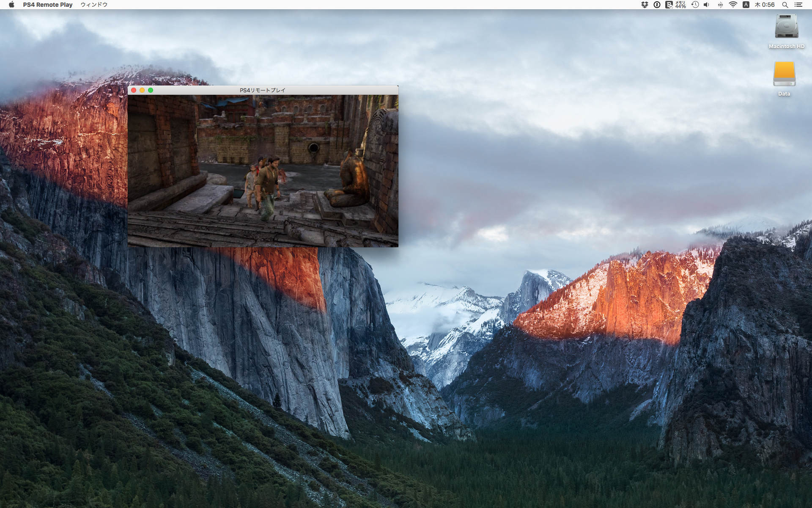Open the PS4 Remote Play menu
This screenshot has width=812, height=508.
click(x=48, y=5)
